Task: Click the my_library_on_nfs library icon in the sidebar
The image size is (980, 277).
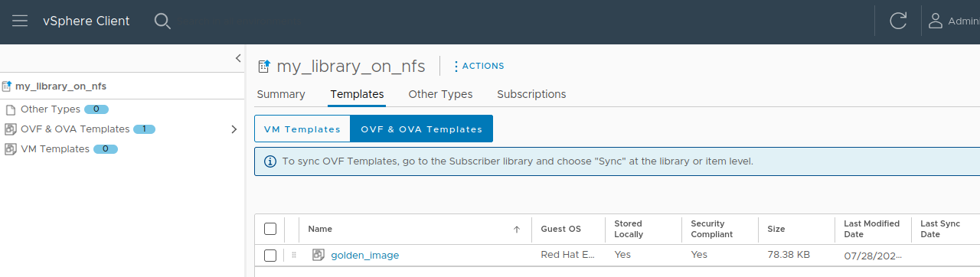Action: pyautogui.click(x=7, y=86)
